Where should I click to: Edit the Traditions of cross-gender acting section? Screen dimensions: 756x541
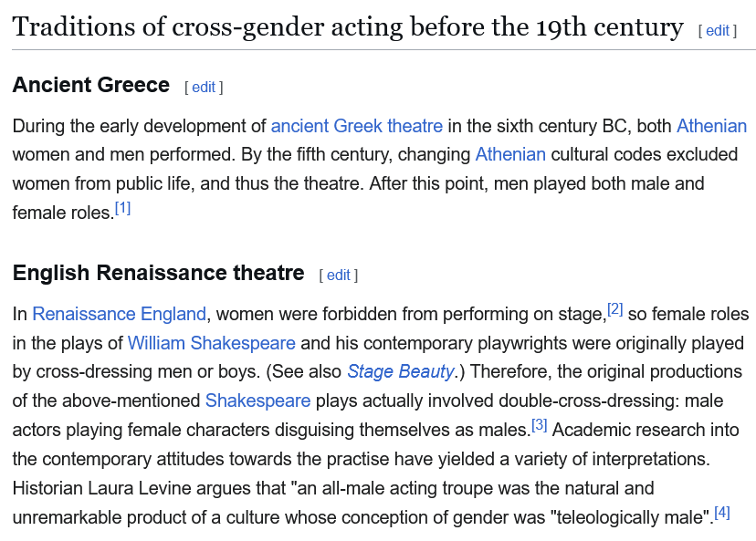click(x=718, y=31)
